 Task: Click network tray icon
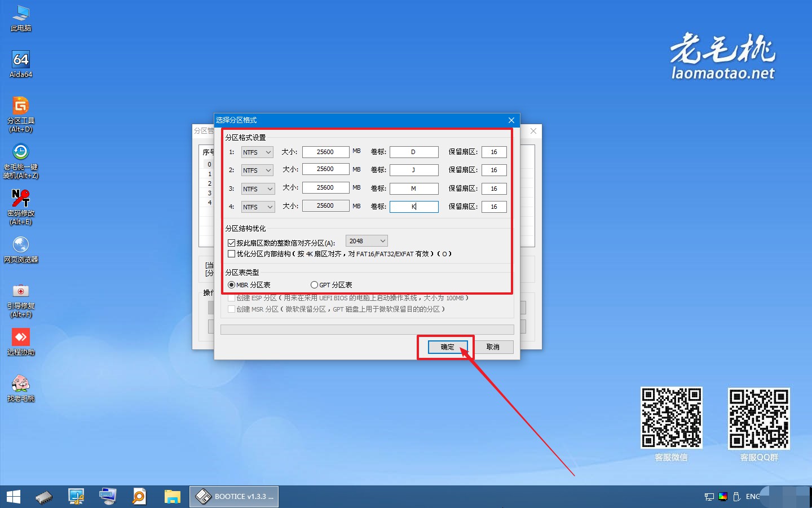tap(709, 497)
